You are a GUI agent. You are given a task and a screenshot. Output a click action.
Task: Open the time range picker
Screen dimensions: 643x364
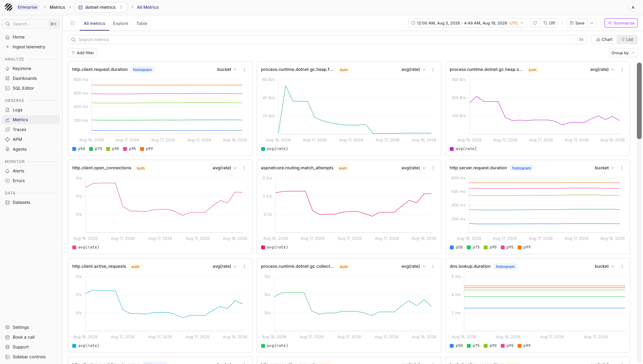pyautogui.click(x=467, y=23)
